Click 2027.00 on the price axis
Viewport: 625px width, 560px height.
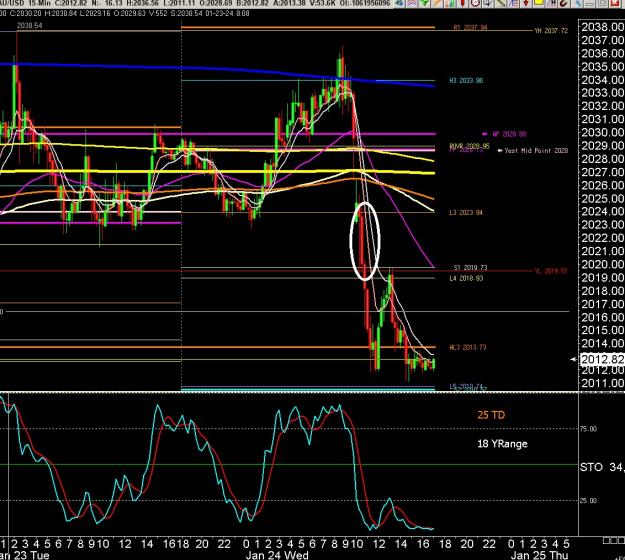[x=602, y=172]
